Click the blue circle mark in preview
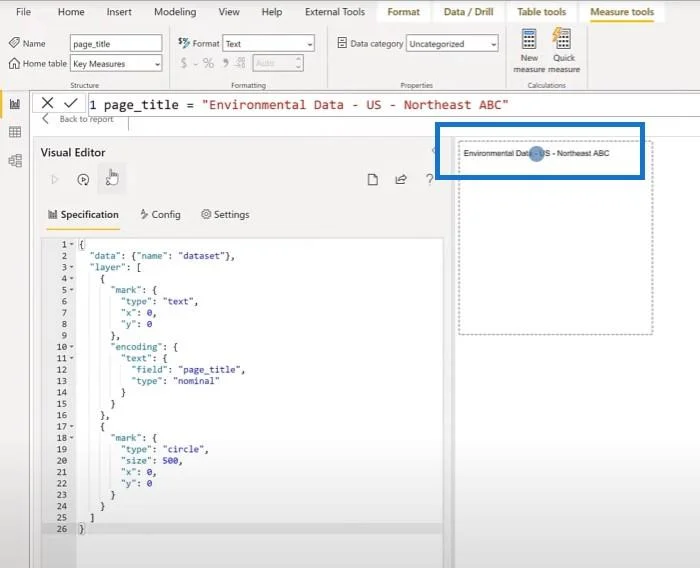The image size is (700, 568). (537, 154)
